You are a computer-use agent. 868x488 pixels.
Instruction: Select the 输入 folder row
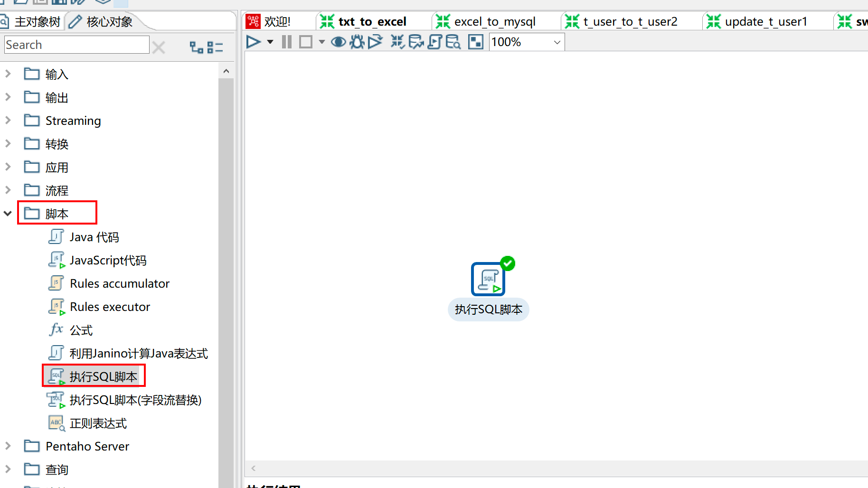pyautogui.click(x=47, y=74)
